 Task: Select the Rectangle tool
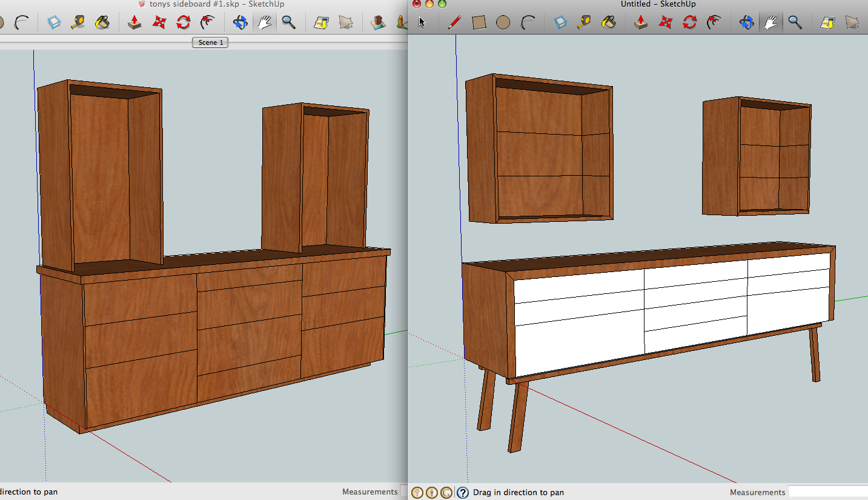pos(479,22)
